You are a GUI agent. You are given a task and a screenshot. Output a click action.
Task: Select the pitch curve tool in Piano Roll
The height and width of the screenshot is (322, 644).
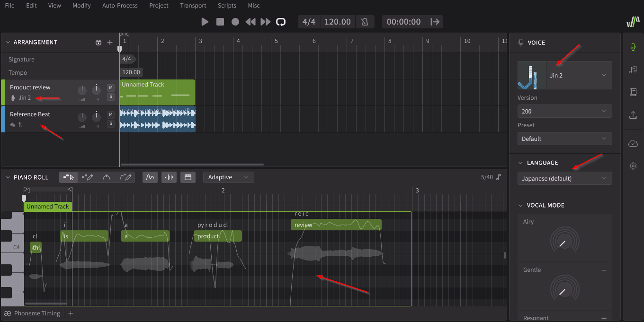(107, 177)
